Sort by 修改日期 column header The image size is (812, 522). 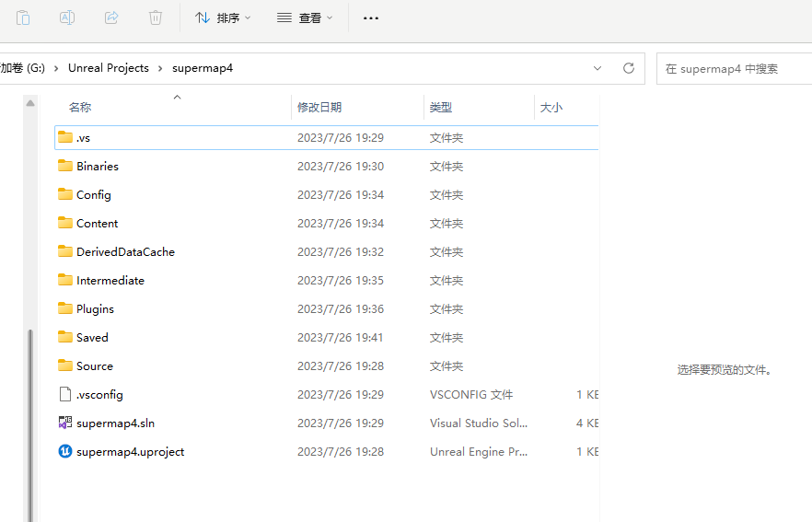point(319,107)
